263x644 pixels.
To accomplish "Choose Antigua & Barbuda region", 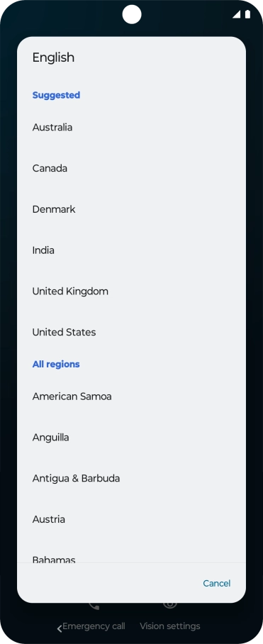I will [131, 479].
